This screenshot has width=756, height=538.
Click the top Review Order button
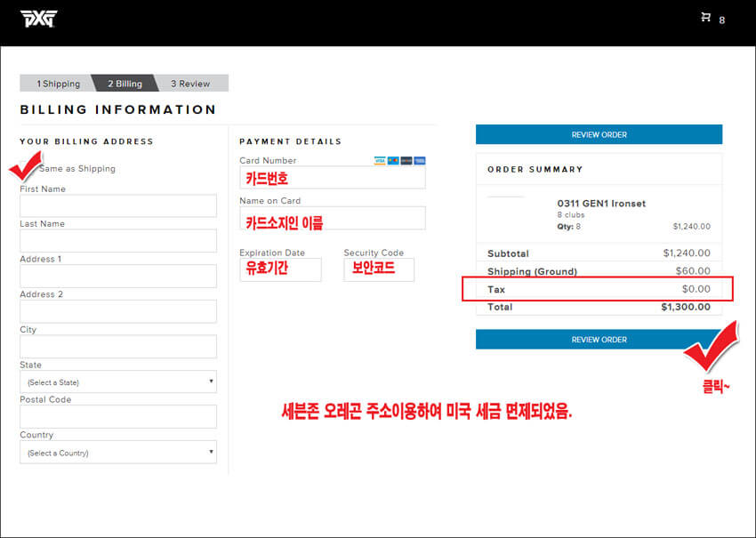tap(599, 134)
